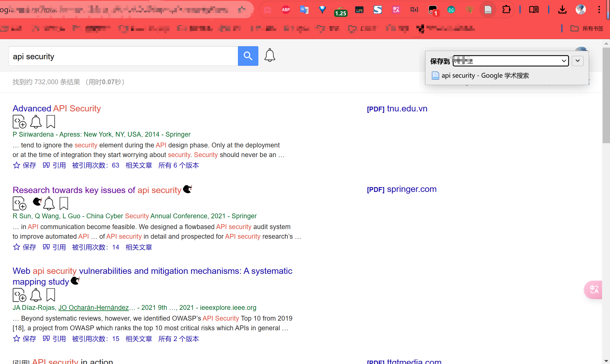Open the browser downloads icon
Screen dimensions: 610x364
click(562, 10)
